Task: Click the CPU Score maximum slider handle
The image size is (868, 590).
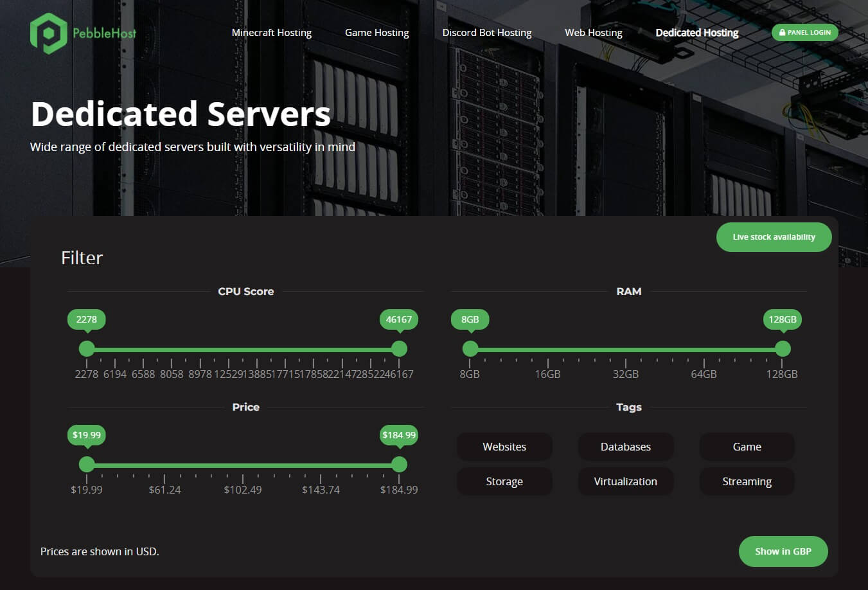Action: click(x=399, y=349)
